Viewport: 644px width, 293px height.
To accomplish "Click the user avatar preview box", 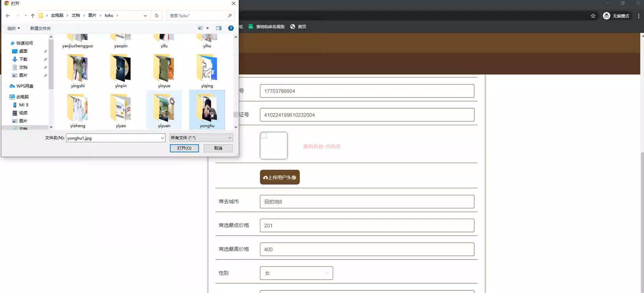I will (x=274, y=145).
